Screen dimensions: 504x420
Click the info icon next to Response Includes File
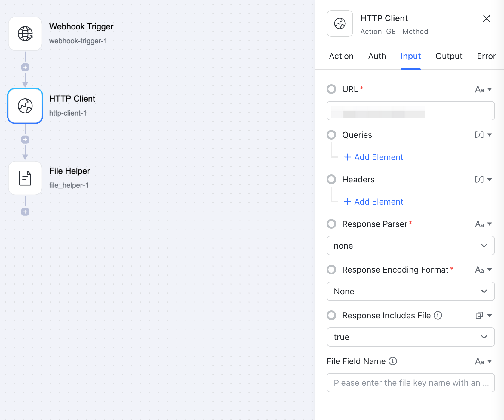[438, 315]
